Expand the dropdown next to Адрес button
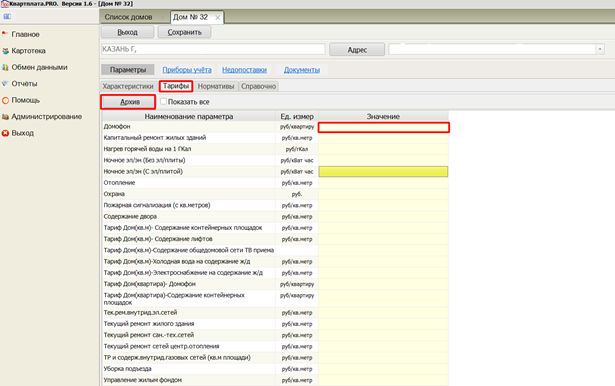615x386 pixels. pyautogui.click(x=600, y=49)
